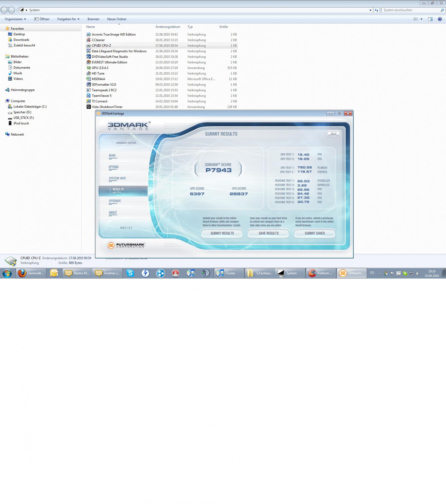The height and width of the screenshot is (504, 446).
Task: Click the SUBMIT RESULTS button
Action: pyautogui.click(x=222, y=233)
